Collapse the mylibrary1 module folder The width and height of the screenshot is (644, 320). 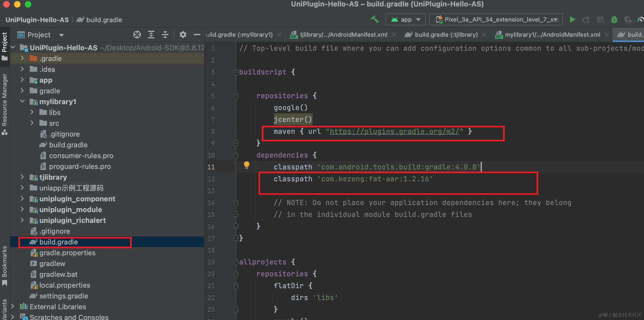click(22, 101)
